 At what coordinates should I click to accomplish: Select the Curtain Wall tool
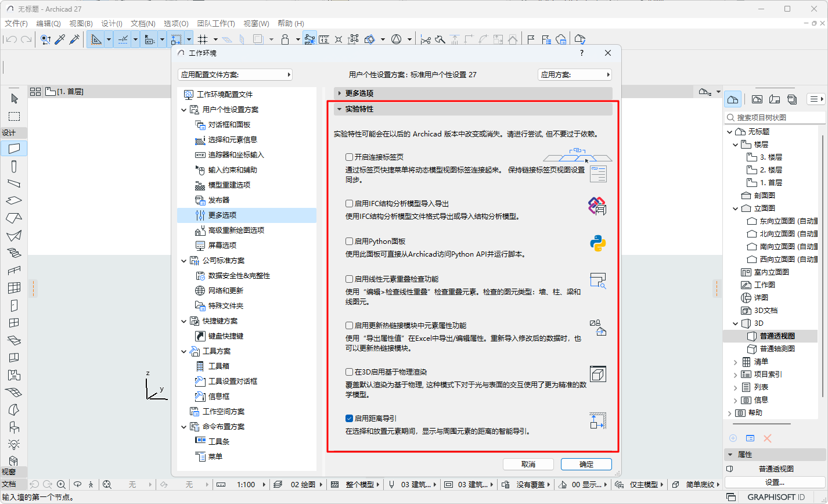coord(15,288)
